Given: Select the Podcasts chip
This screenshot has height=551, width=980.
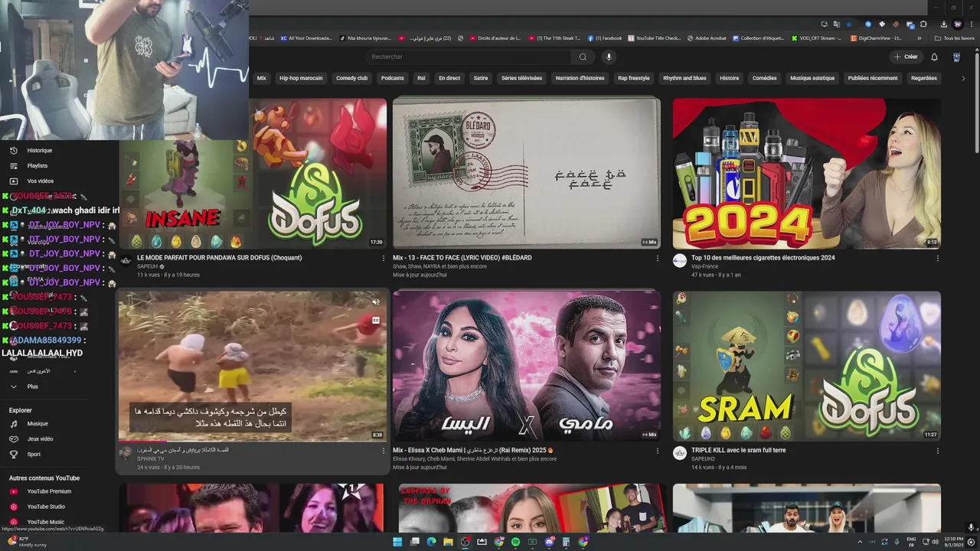Looking at the screenshot, I should (x=393, y=78).
